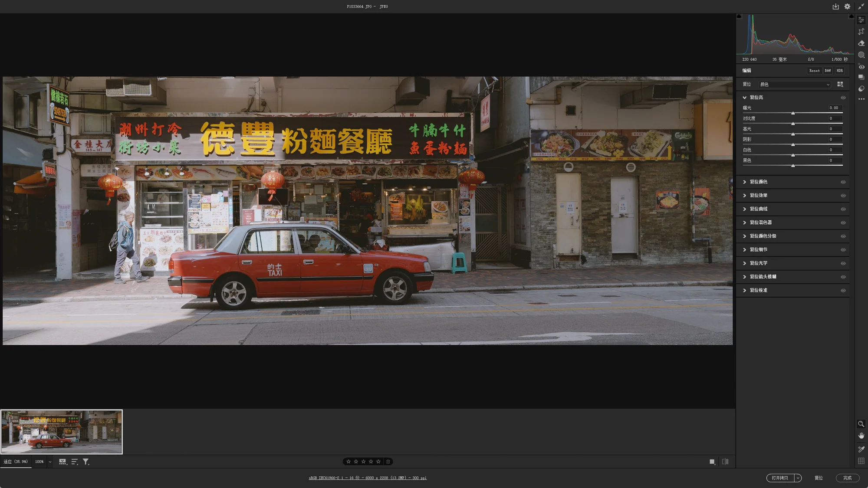Click the save image download icon

pyautogui.click(x=835, y=7)
